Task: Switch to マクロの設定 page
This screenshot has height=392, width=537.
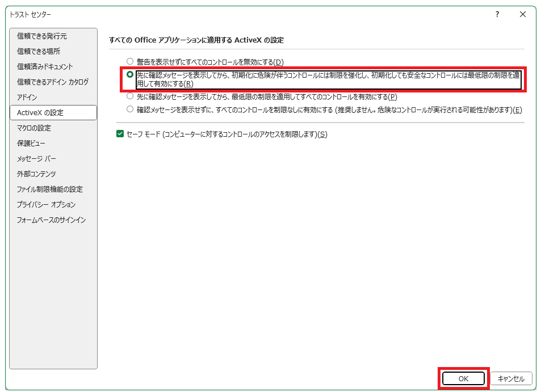Action: pos(34,128)
